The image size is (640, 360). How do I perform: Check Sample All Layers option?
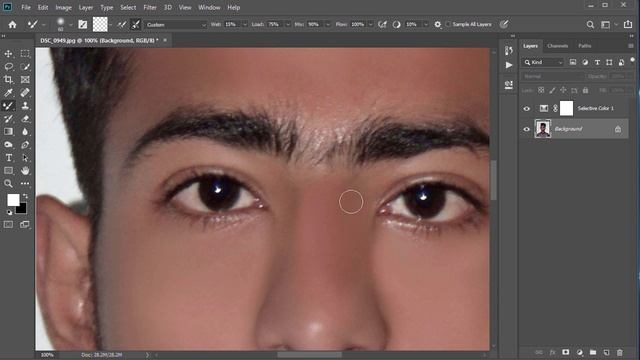click(x=448, y=24)
